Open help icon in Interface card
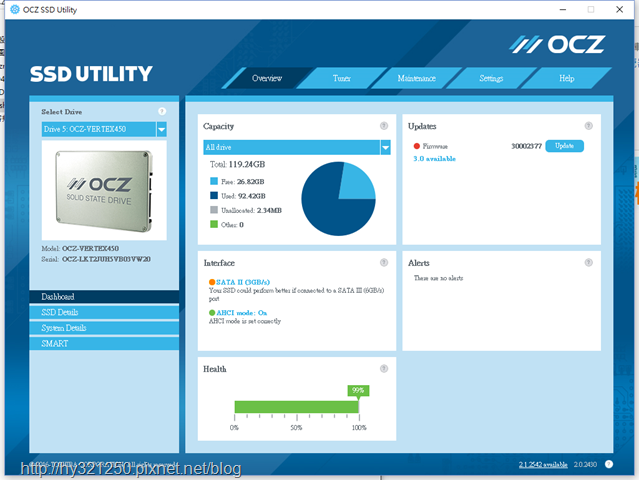 (x=384, y=262)
